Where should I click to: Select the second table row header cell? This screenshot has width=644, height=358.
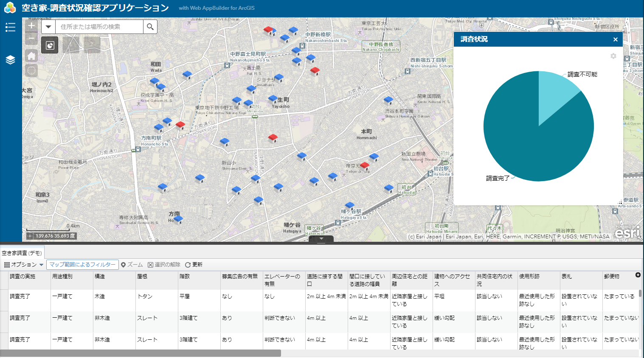(4, 322)
